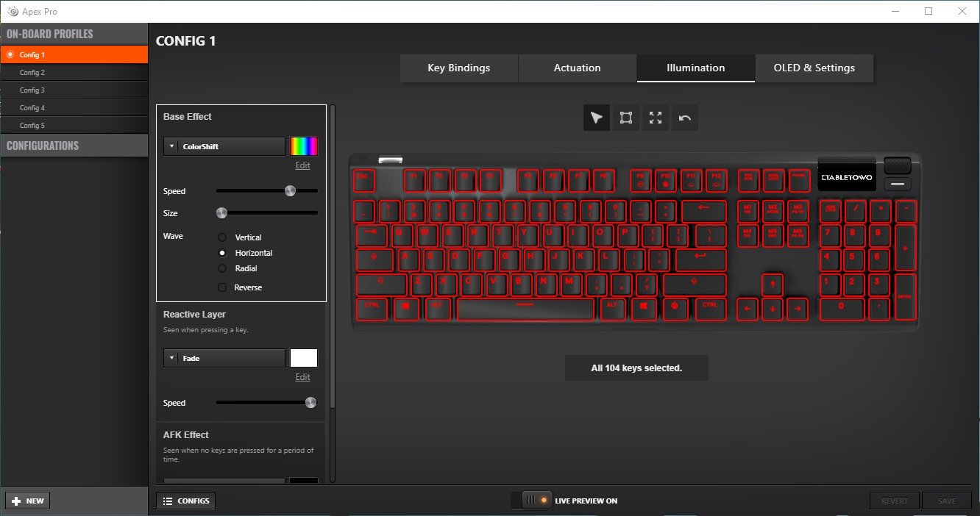Open the CONFIGS list button
The image size is (980, 516).
pyautogui.click(x=185, y=501)
